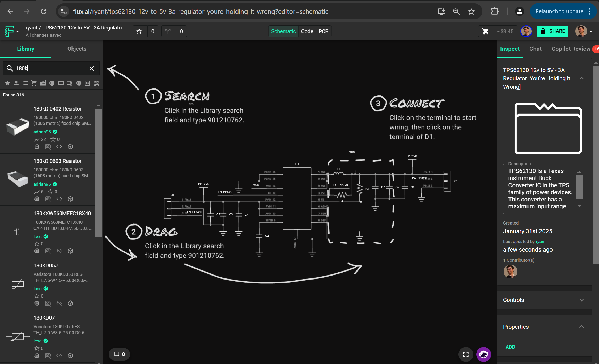Toggle the star favorites library filter
The width and height of the screenshot is (599, 364).
pos(7,83)
